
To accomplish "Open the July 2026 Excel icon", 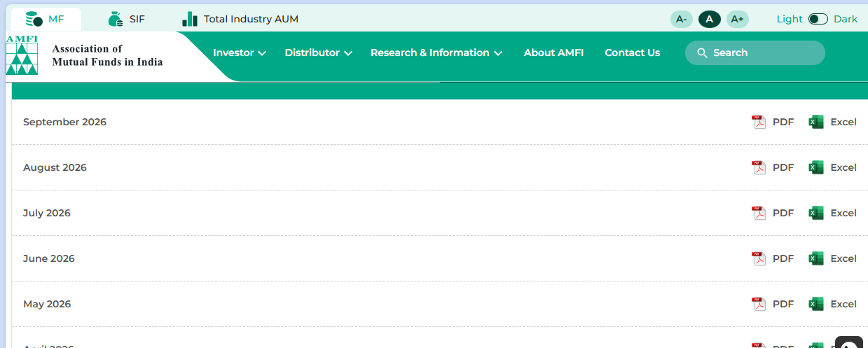I will point(816,213).
